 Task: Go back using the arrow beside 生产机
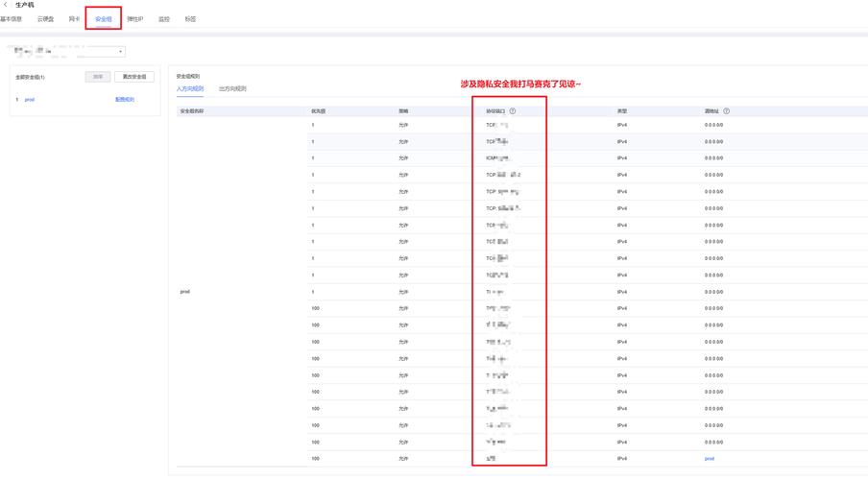tap(5, 5)
